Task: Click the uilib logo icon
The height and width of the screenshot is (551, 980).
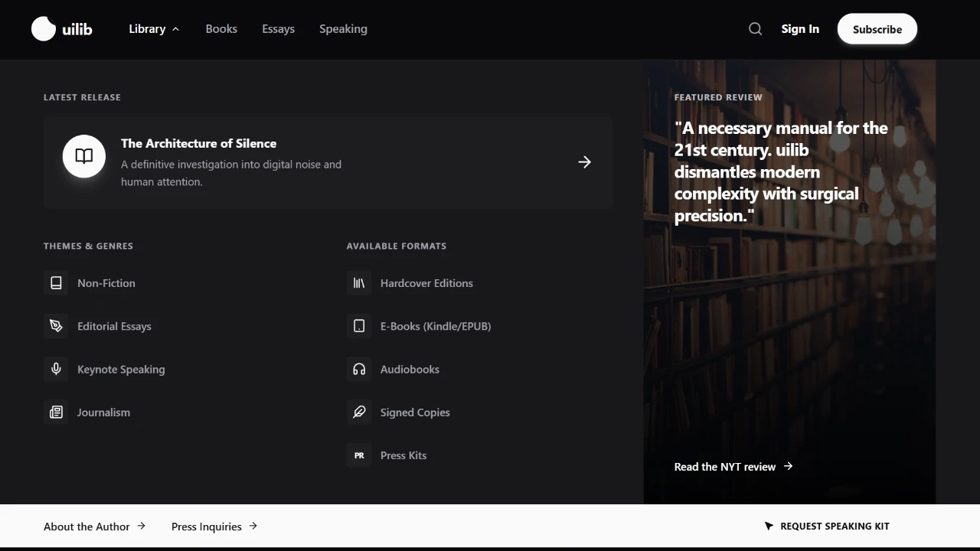Action: [44, 28]
